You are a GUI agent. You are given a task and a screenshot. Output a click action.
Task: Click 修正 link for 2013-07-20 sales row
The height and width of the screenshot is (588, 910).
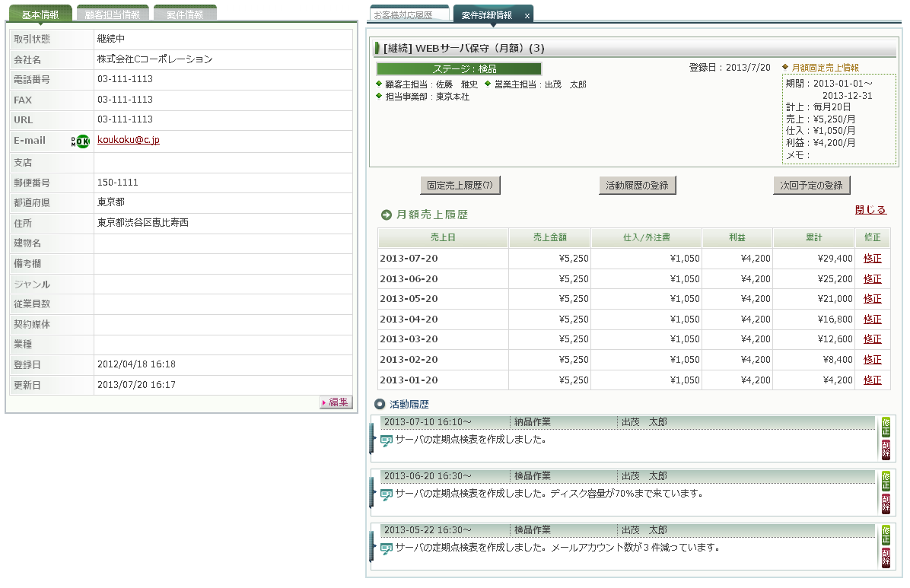click(872, 259)
